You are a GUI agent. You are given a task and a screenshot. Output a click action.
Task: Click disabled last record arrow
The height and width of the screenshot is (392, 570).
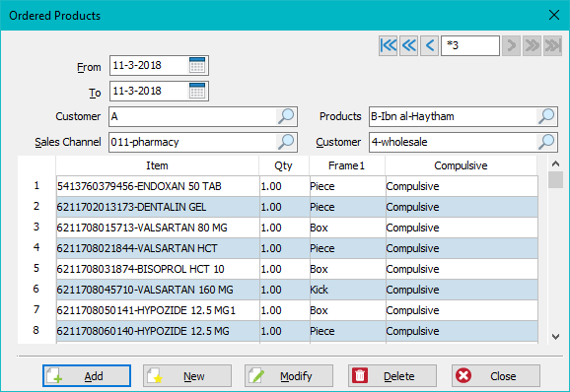point(552,45)
